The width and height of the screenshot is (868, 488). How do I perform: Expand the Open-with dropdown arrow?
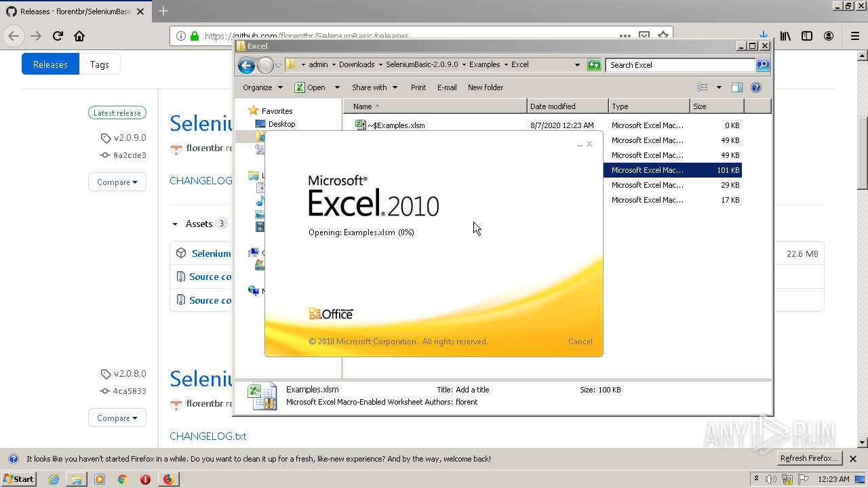click(x=337, y=87)
